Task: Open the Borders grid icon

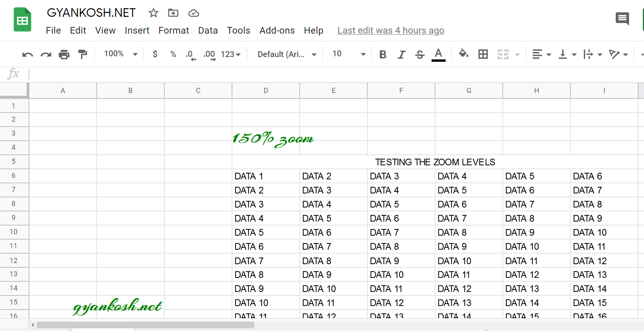Action: pos(483,54)
